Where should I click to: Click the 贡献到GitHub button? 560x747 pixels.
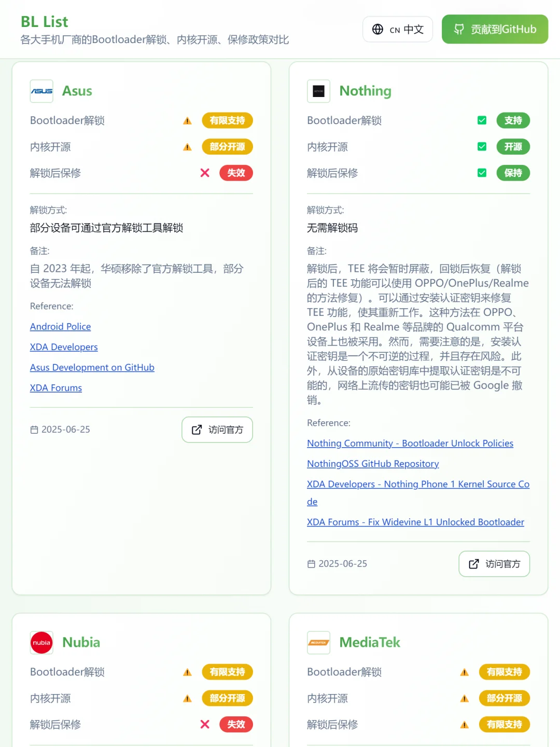click(494, 29)
